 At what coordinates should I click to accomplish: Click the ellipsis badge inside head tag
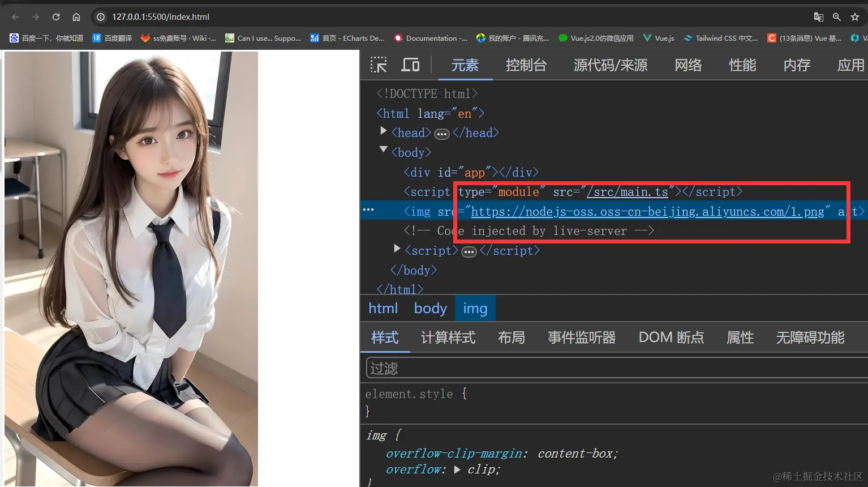[442, 134]
